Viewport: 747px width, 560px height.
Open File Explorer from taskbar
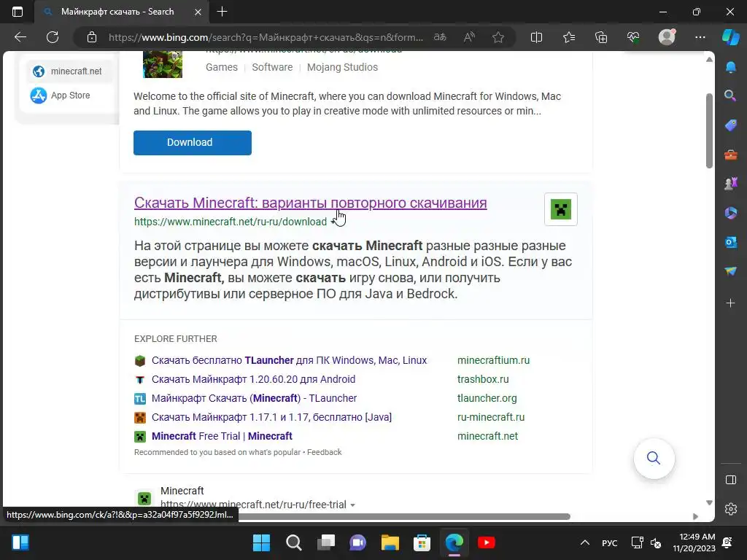[390, 542]
